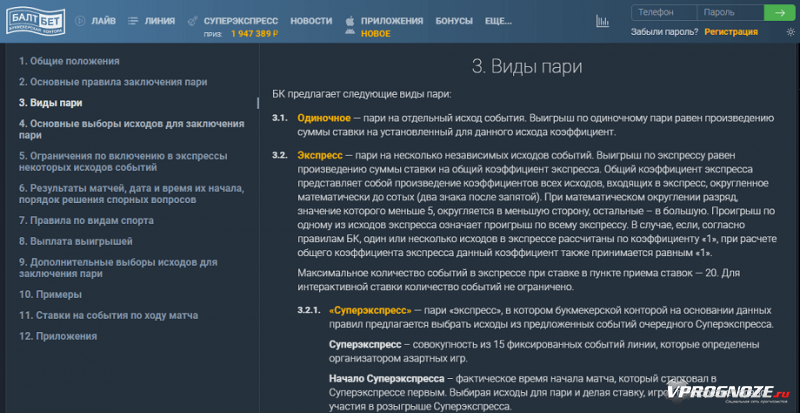The height and width of the screenshot is (413, 800).
Task: Click the Apple icon near Приложения
Action: [x=350, y=21]
